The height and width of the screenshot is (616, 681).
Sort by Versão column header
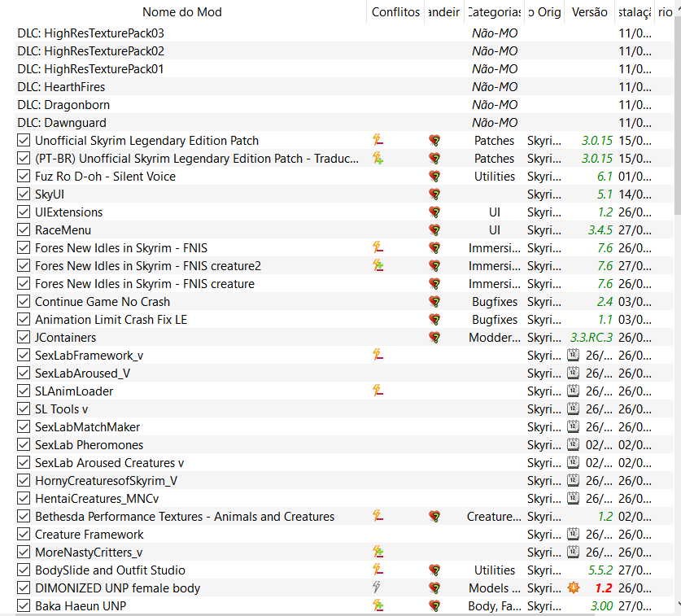589,11
